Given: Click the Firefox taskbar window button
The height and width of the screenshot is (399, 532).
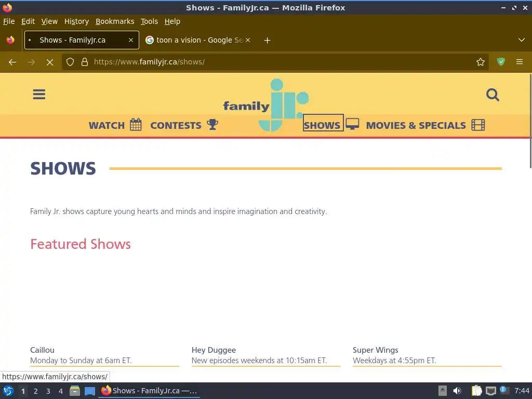Looking at the screenshot, I should [149, 391].
